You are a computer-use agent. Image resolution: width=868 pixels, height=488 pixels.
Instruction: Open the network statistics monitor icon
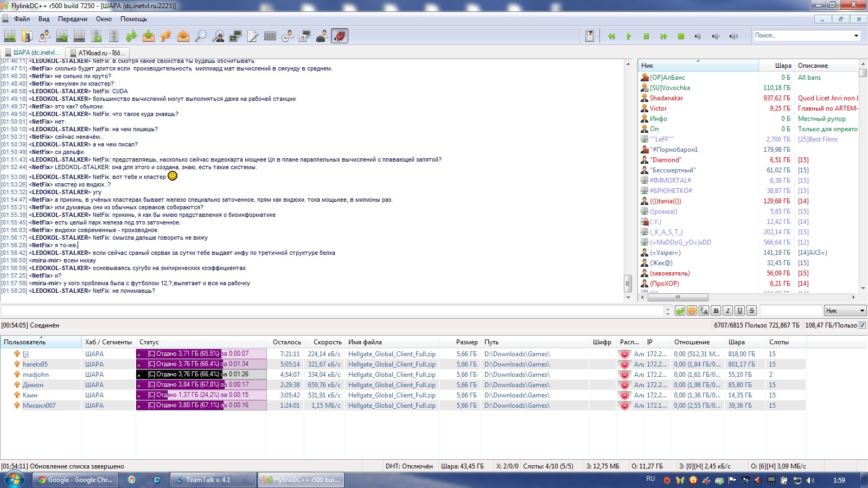pos(235,36)
